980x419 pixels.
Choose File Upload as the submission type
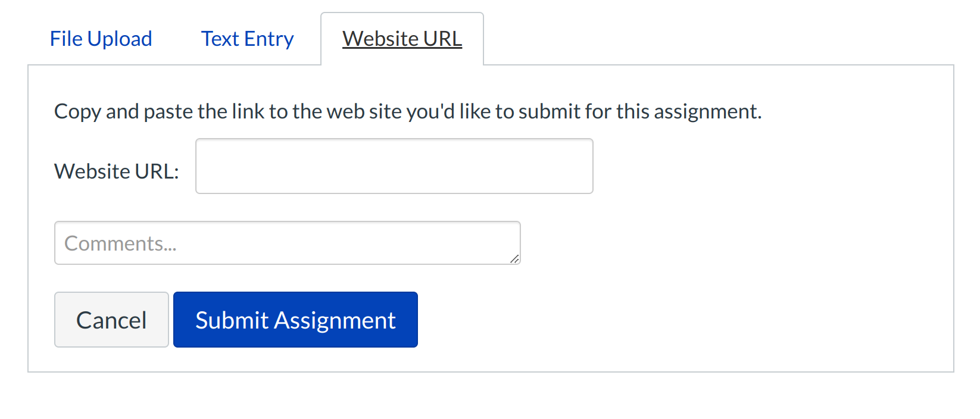pos(101,39)
